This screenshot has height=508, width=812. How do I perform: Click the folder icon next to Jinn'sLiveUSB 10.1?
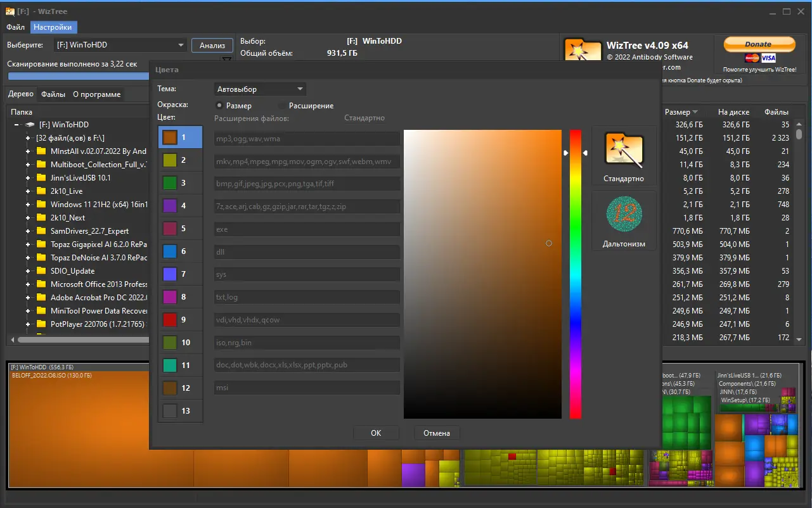40,177
